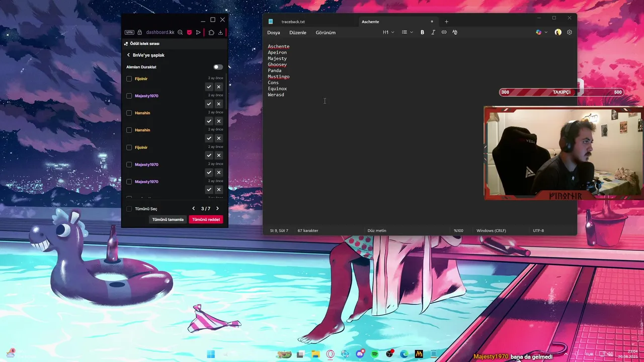Click the TAKİPÇİ follower goal bar
The height and width of the screenshot is (362, 644).
tap(562, 92)
